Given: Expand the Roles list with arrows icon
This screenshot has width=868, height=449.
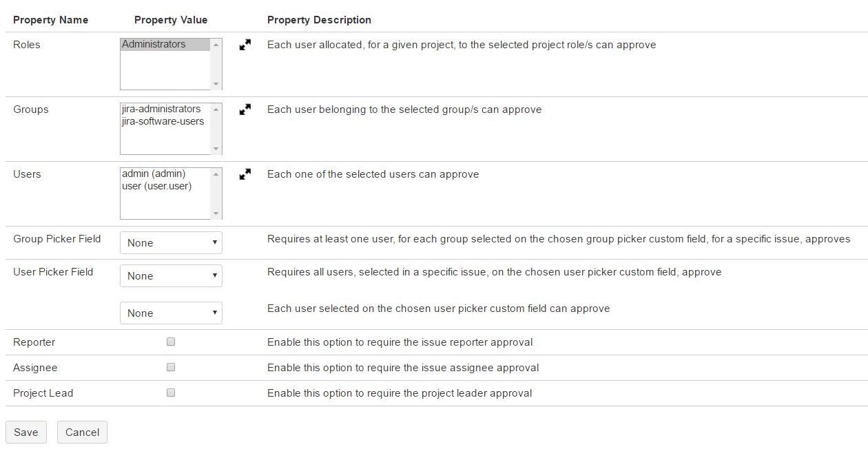Looking at the screenshot, I should [x=245, y=45].
